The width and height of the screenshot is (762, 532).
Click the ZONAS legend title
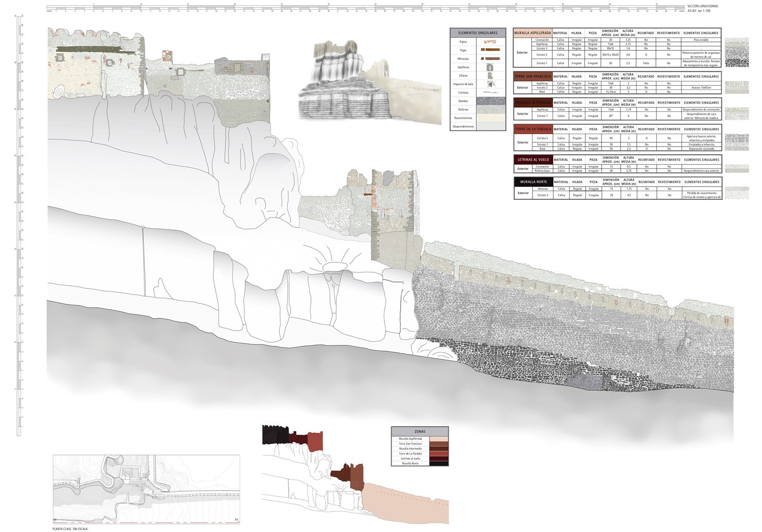(420, 432)
